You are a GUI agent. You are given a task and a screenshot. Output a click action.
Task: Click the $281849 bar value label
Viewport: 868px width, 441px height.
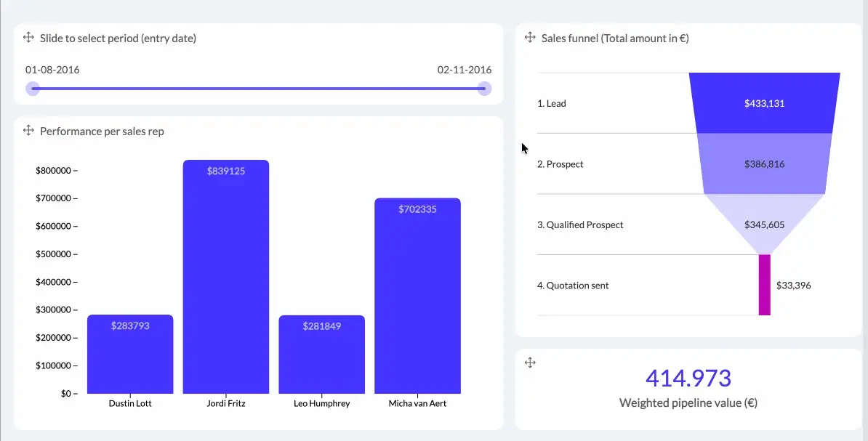[x=321, y=326]
